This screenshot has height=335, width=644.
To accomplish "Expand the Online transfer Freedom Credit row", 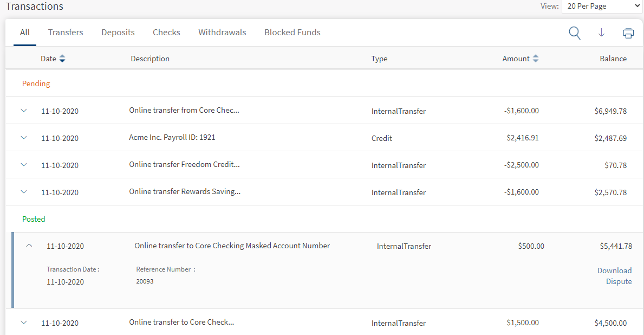I will coord(23,165).
